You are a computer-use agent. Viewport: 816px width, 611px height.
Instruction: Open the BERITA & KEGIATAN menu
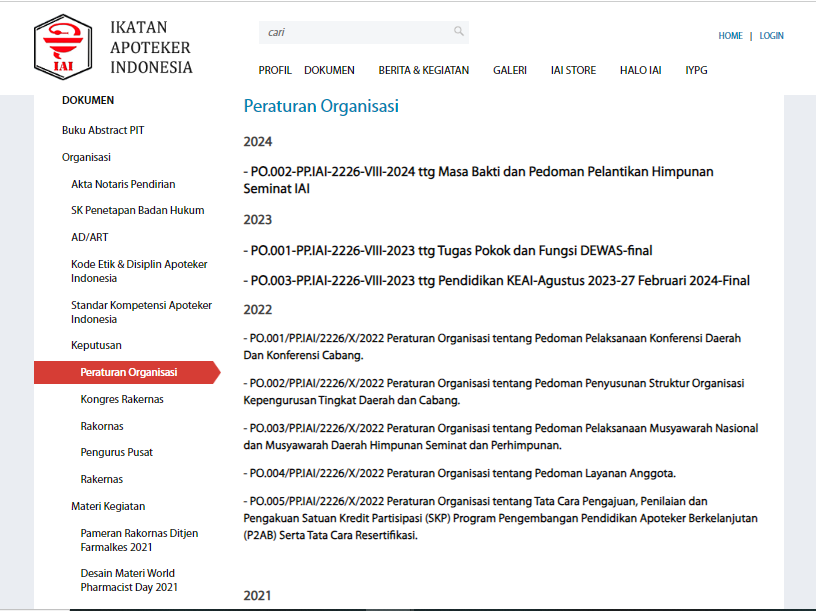(424, 70)
